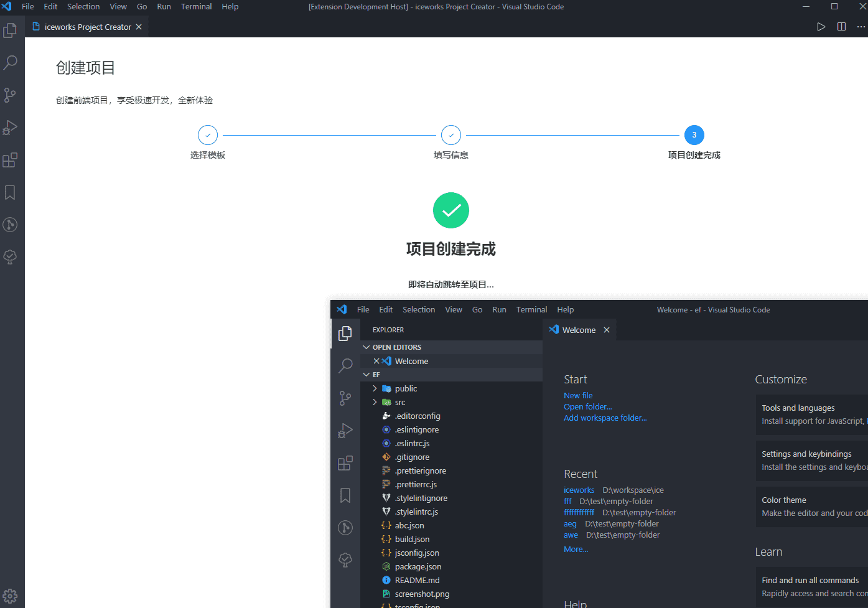Click the Color theme card
This screenshot has height=608, width=868.
[812, 507]
